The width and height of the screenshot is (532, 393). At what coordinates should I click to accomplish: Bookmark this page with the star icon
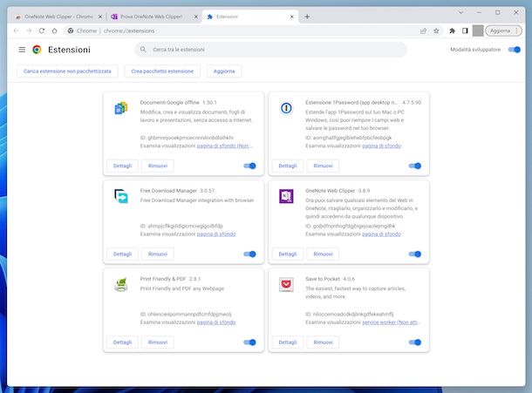click(x=436, y=30)
